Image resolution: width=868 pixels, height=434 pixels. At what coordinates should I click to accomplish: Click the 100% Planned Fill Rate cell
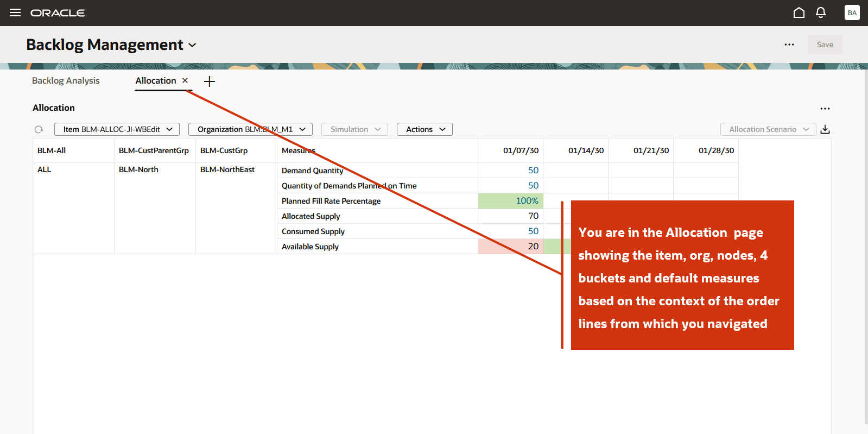510,201
